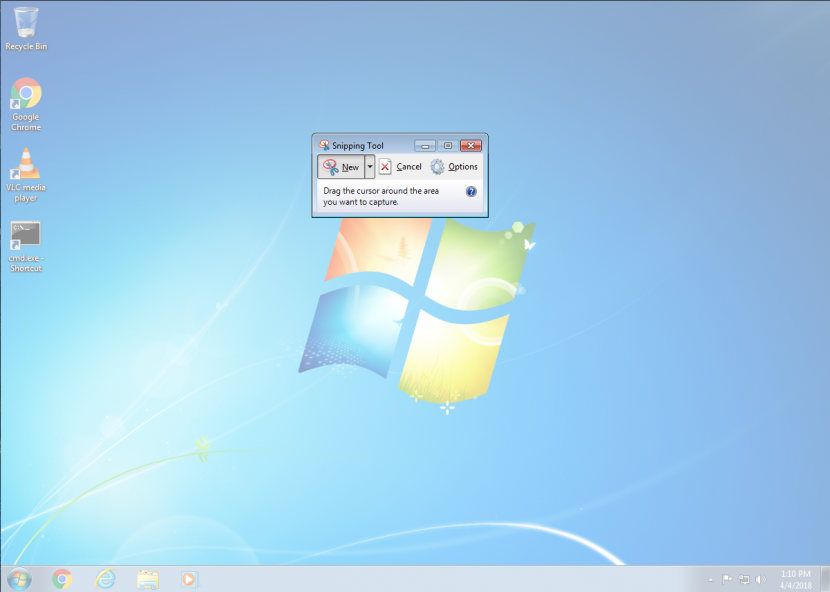Open Windows Media Player from the taskbar
Image resolution: width=830 pixels, height=592 pixels.
coord(188,578)
